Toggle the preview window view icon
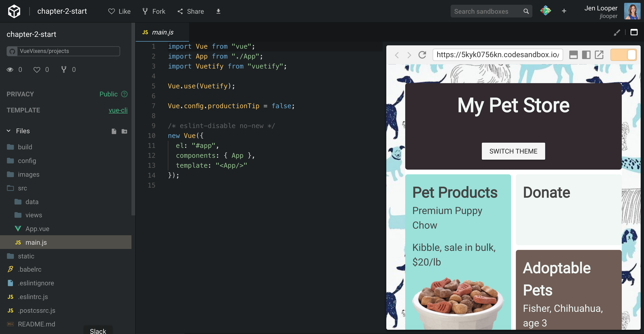Screen dimensions: 644x334 pyautogui.click(x=634, y=32)
